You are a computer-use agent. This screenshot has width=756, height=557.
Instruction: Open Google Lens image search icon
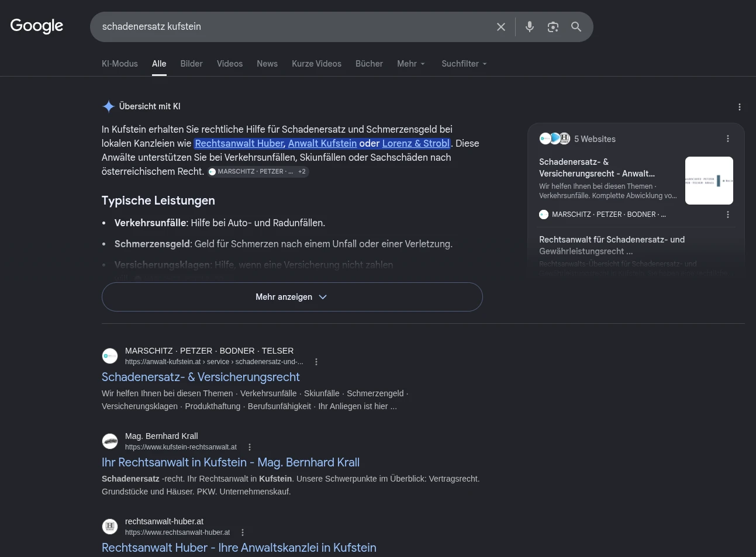(x=553, y=27)
